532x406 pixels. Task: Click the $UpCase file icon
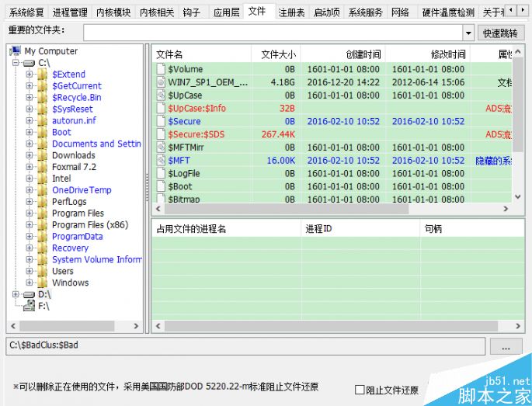click(x=161, y=95)
